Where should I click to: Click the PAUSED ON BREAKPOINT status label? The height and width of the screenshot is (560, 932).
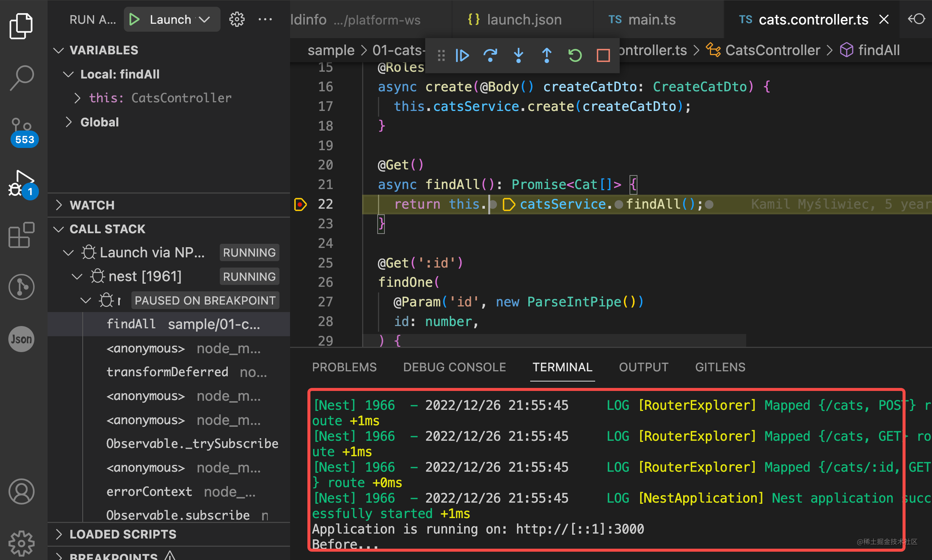[205, 300]
